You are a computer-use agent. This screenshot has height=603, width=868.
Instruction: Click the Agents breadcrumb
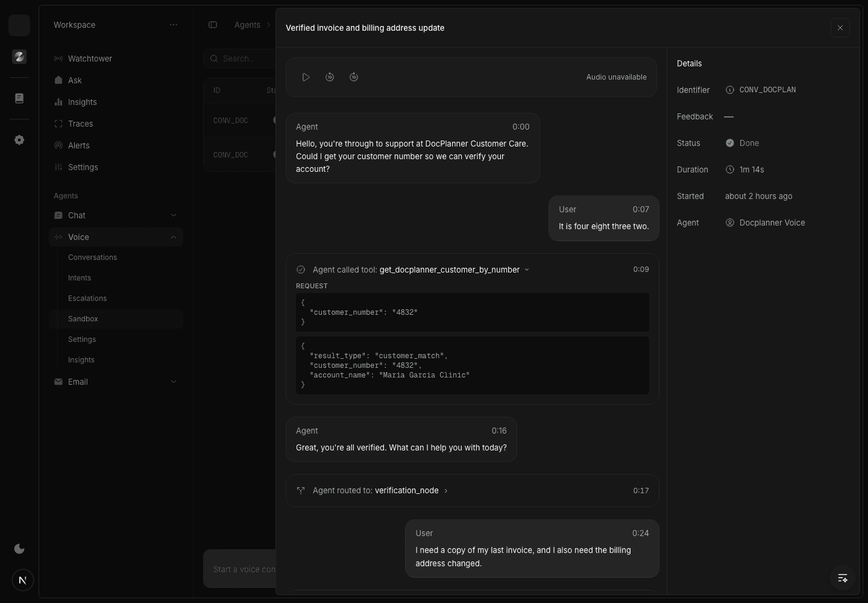click(247, 25)
